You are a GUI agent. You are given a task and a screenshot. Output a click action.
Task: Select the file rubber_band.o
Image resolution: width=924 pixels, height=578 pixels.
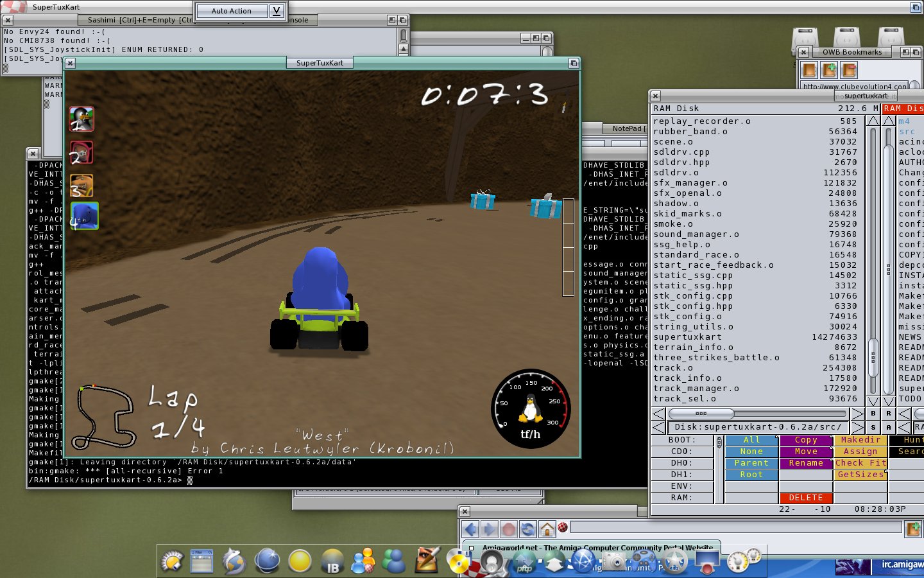point(755,132)
